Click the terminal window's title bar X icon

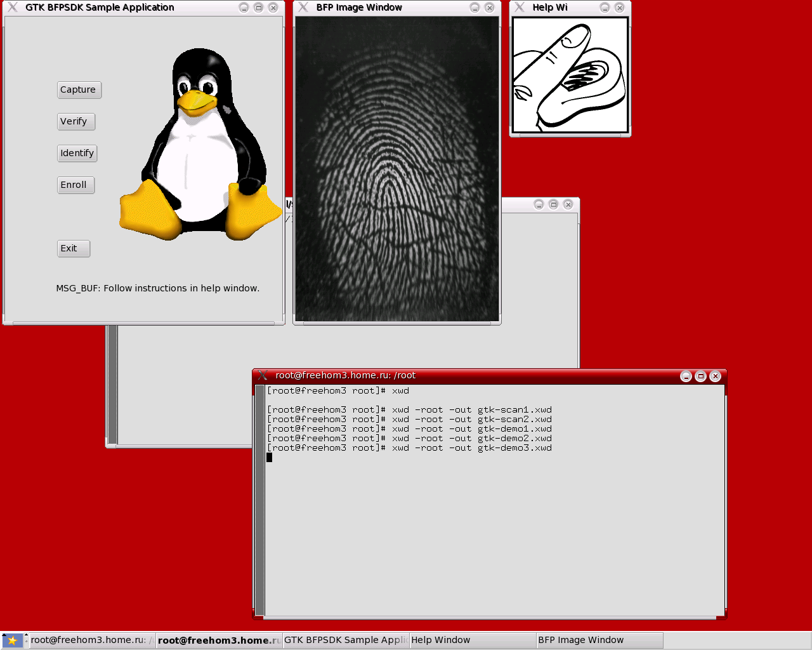pyautogui.click(x=263, y=376)
